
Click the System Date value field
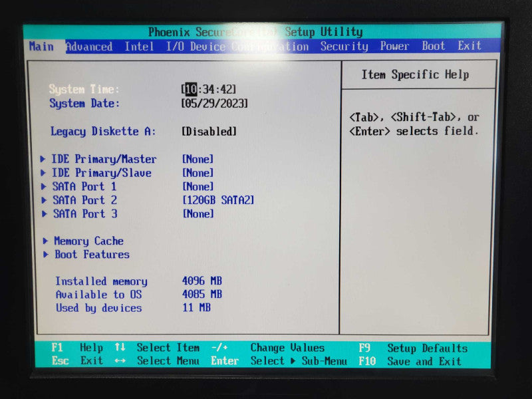coord(214,103)
